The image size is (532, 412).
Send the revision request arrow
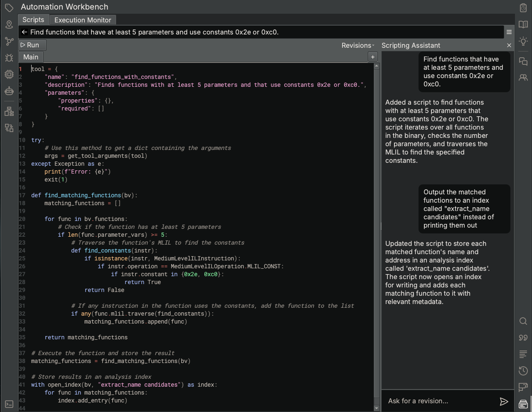pos(504,401)
